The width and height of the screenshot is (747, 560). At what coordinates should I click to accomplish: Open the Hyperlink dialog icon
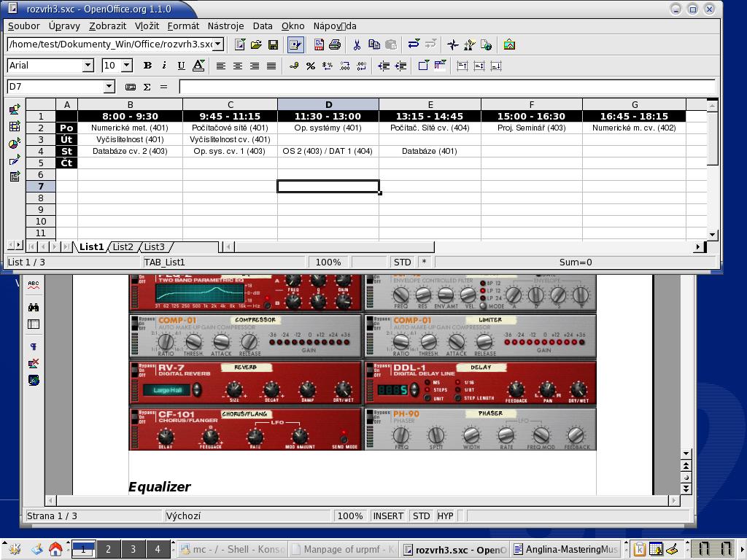[486, 44]
